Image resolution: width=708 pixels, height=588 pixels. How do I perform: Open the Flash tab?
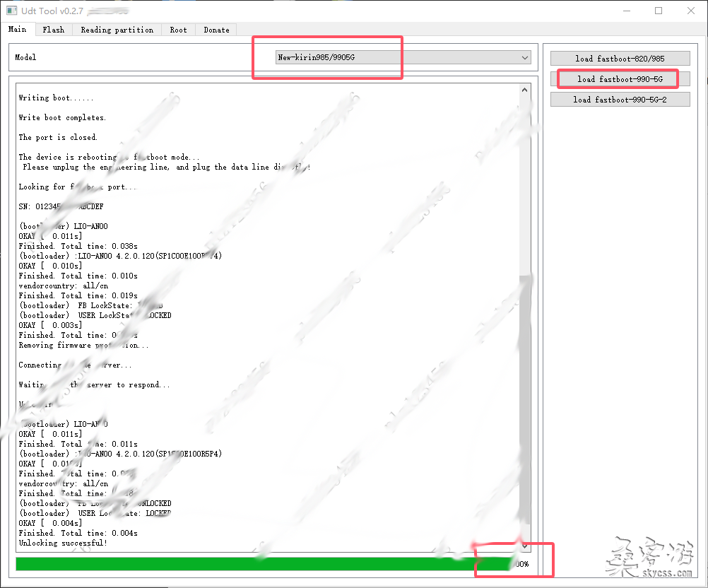pyautogui.click(x=53, y=30)
